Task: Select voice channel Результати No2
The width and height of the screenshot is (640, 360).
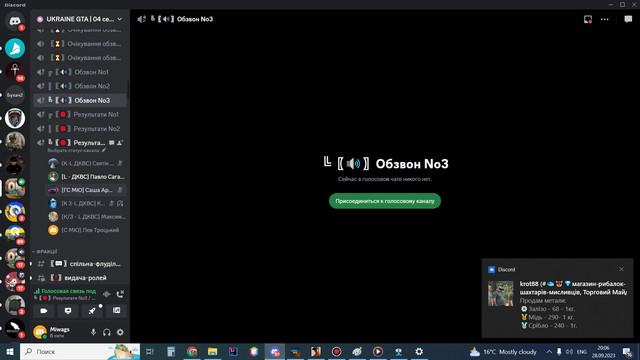Action: (x=80, y=129)
